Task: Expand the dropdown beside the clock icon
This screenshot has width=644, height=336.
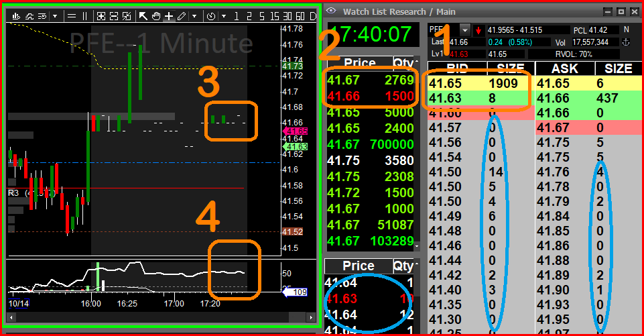Action: 224,17
